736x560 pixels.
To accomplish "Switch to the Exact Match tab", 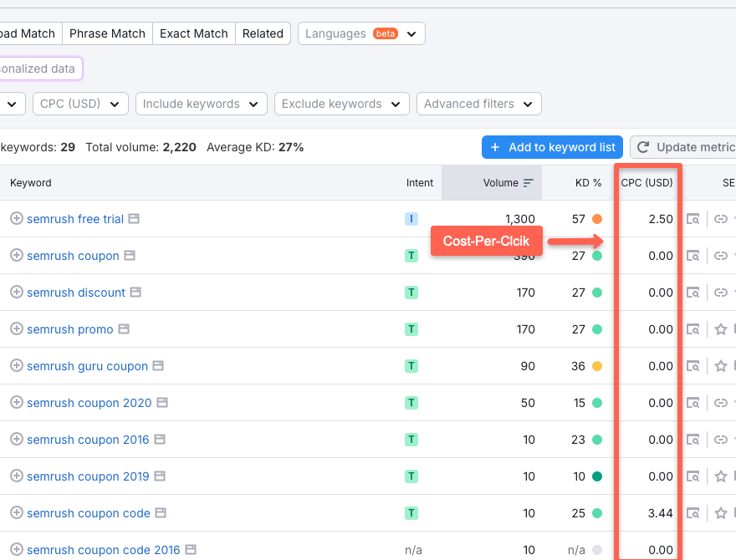I will pyautogui.click(x=193, y=33).
